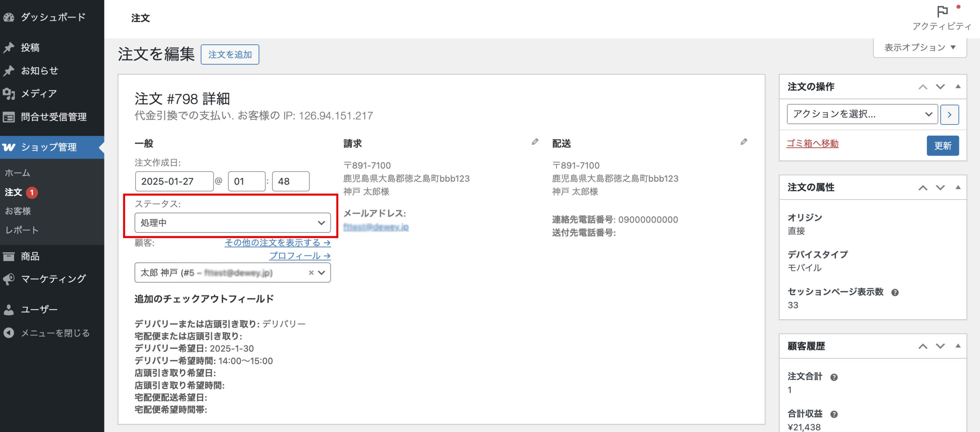Open the Activity flag icon
Image resolution: width=980 pixels, height=432 pixels.
click(942, 12)
